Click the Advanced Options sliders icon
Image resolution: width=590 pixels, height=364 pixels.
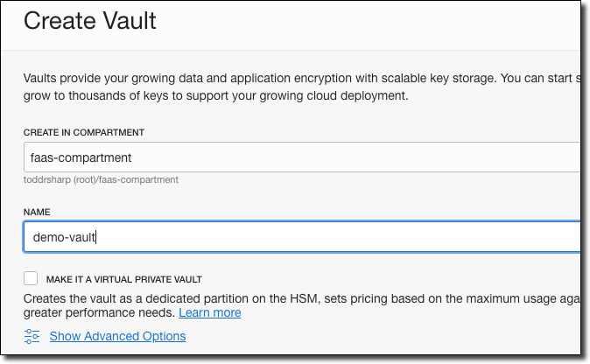32,336
